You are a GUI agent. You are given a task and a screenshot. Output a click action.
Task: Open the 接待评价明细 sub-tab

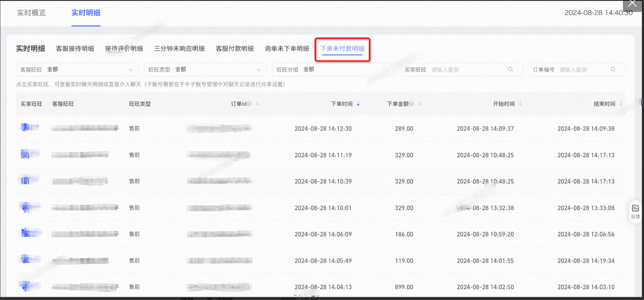pos(124,49)
